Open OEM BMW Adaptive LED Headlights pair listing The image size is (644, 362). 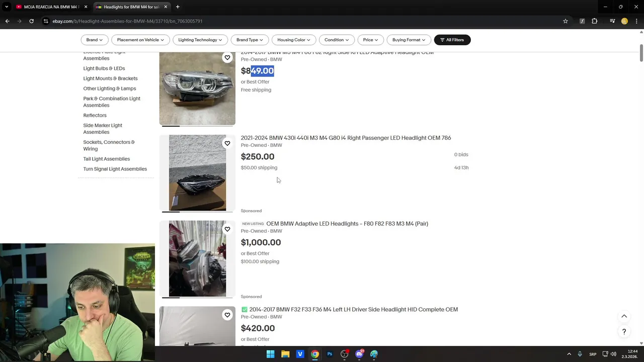pos(347,224)
